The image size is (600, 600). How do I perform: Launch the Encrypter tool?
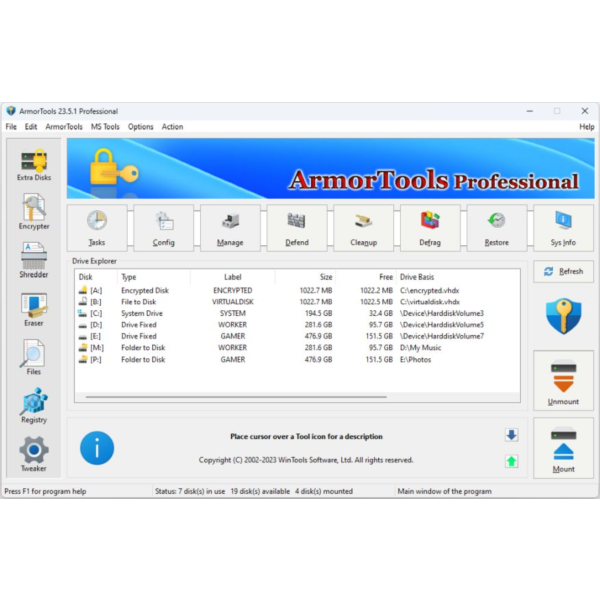click(x=34, y=212)
